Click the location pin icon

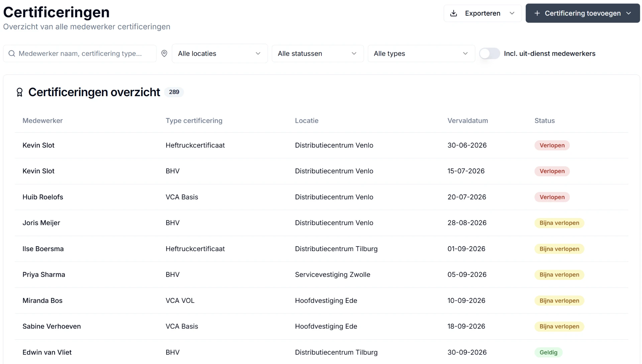click(164, 53)
